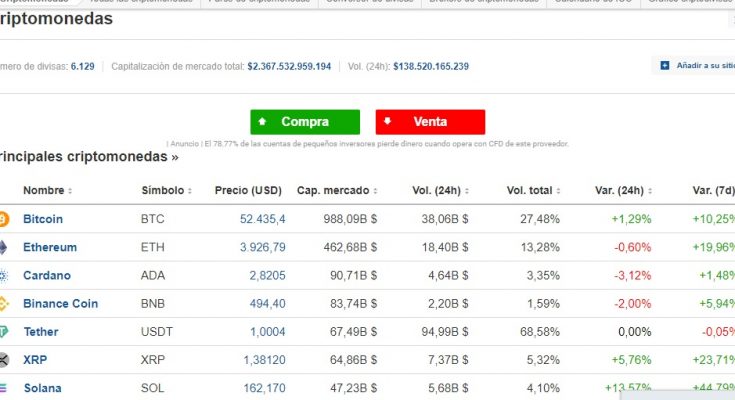This screenshot has width=735, height=400.
Task: Open the Principales criptomonedas link
Action: [89, 157]
